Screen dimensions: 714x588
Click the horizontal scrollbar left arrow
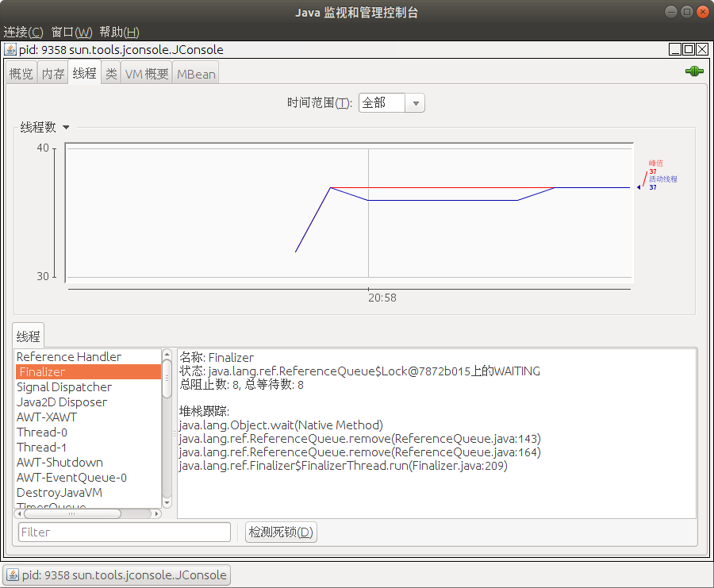(x=19, y=513)
